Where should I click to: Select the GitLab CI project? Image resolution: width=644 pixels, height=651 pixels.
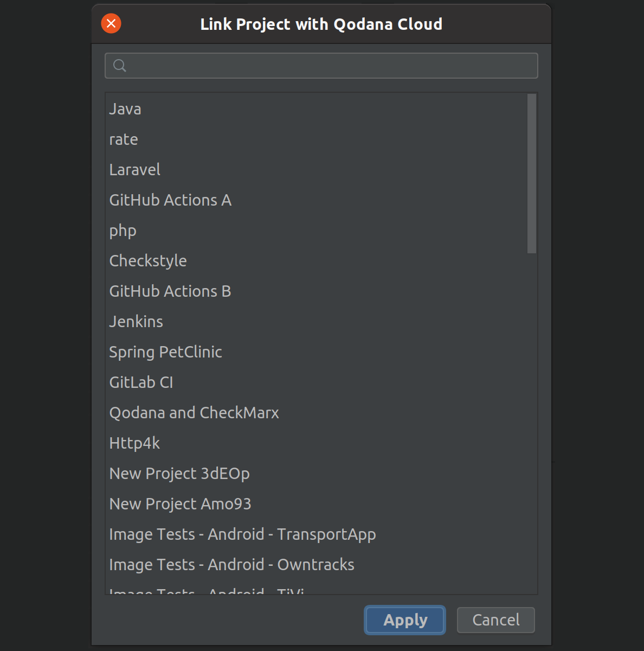pos(141,382)
